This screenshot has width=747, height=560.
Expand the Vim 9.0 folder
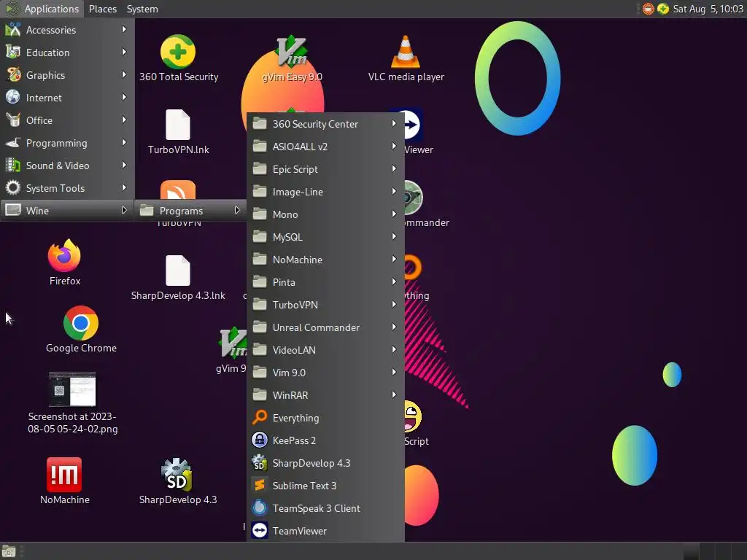coord(325,373)
